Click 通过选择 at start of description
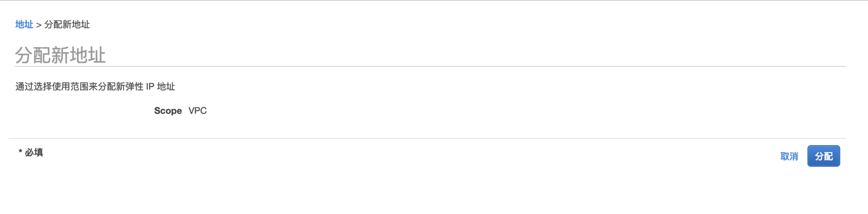Viewport: 868px width, 214px height. pos(34,87)
